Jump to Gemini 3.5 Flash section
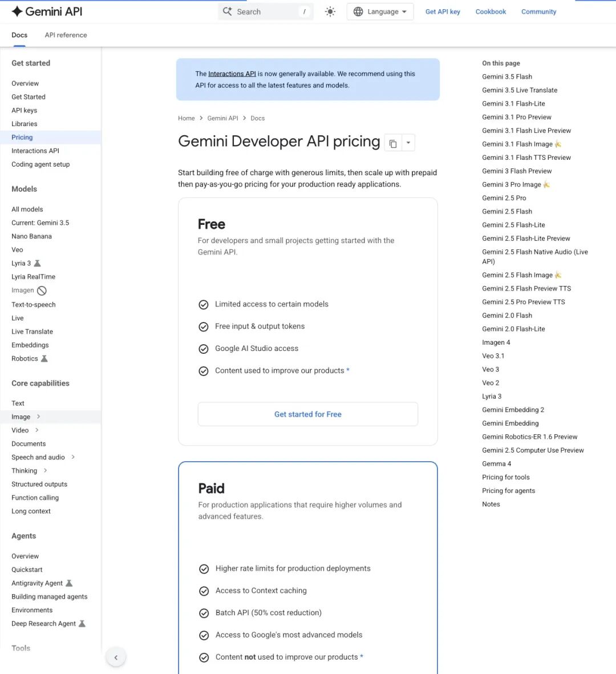 [507, 76]
